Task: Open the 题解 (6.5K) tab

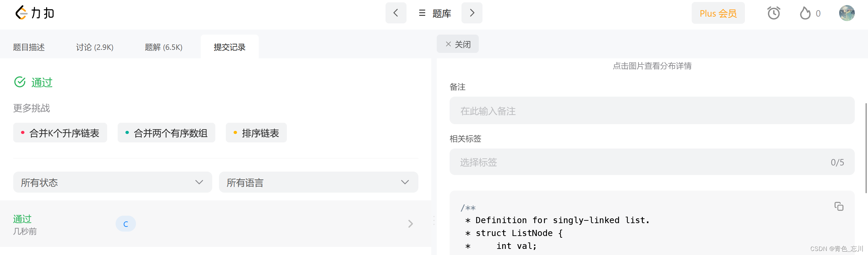Action: [x=163, y=47]
